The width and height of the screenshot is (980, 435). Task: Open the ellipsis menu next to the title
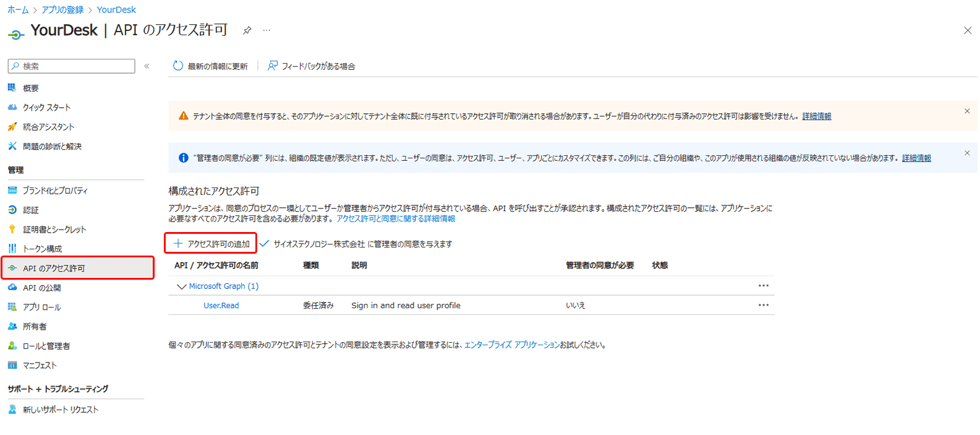[266, 30]
